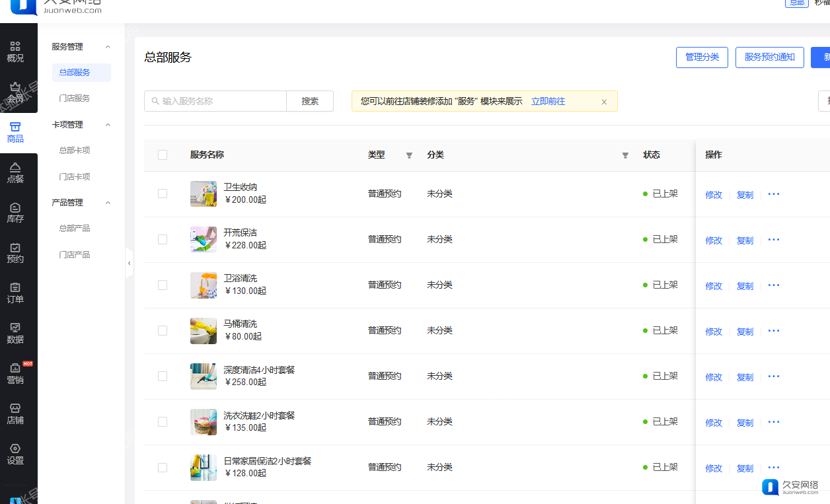Click 修改 for 马桶清洗
This screenshot has height=504, width=830.
[x=714, y=332]
